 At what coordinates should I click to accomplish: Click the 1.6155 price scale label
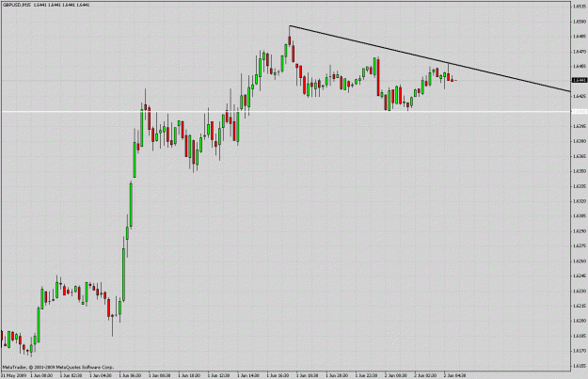click(x=580, y=366)
